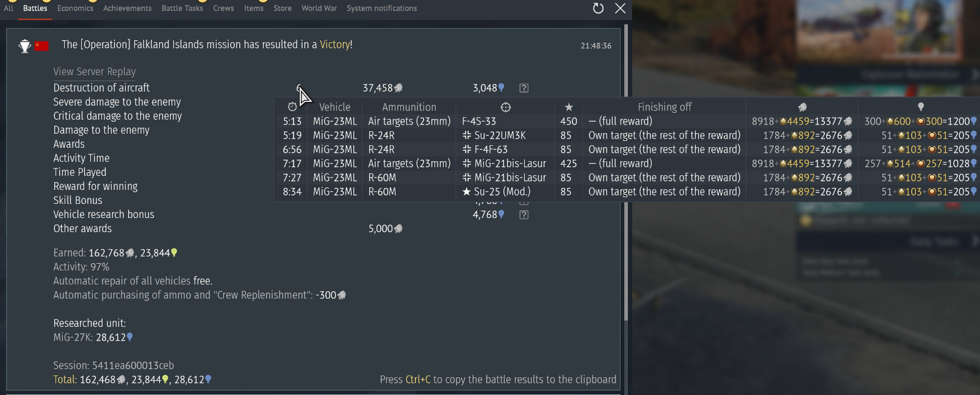Open the Crews tab
Viewport: 980px width, 395px height.
coord(223,9)
